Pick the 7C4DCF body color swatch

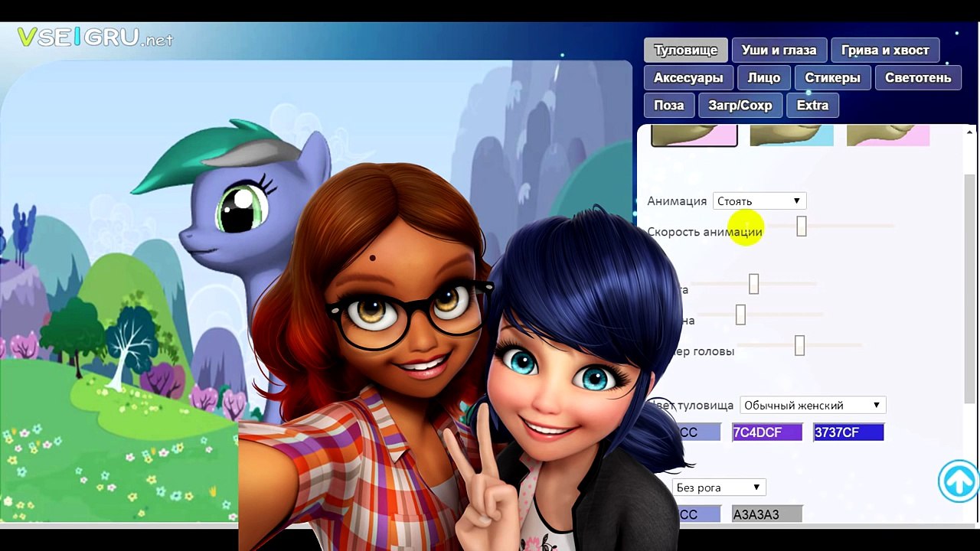pos(767,432)
